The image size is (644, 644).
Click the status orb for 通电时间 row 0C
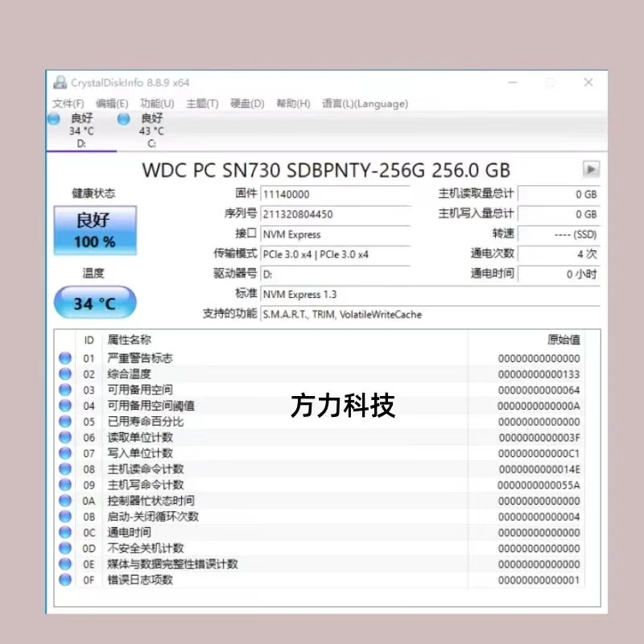65,532
